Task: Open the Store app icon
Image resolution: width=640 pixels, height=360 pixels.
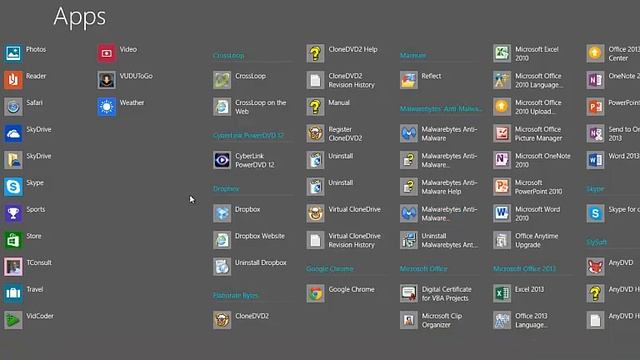Action: (x=13, y=240)
